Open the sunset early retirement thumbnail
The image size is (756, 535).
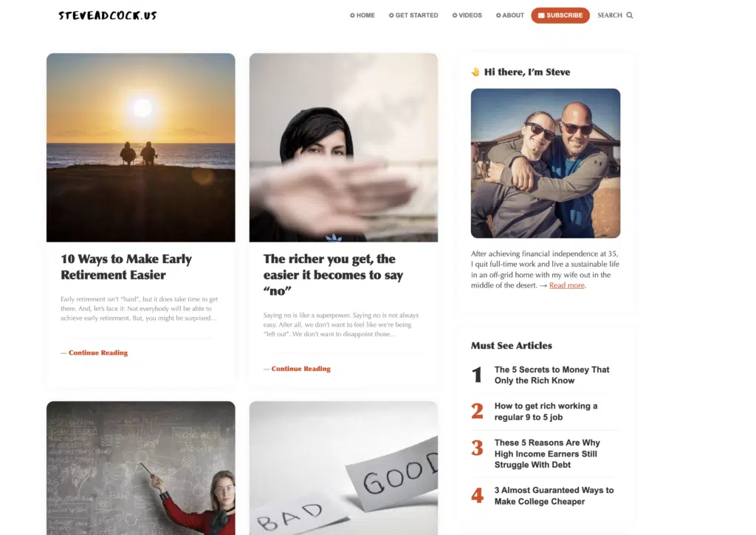(141, 148)
